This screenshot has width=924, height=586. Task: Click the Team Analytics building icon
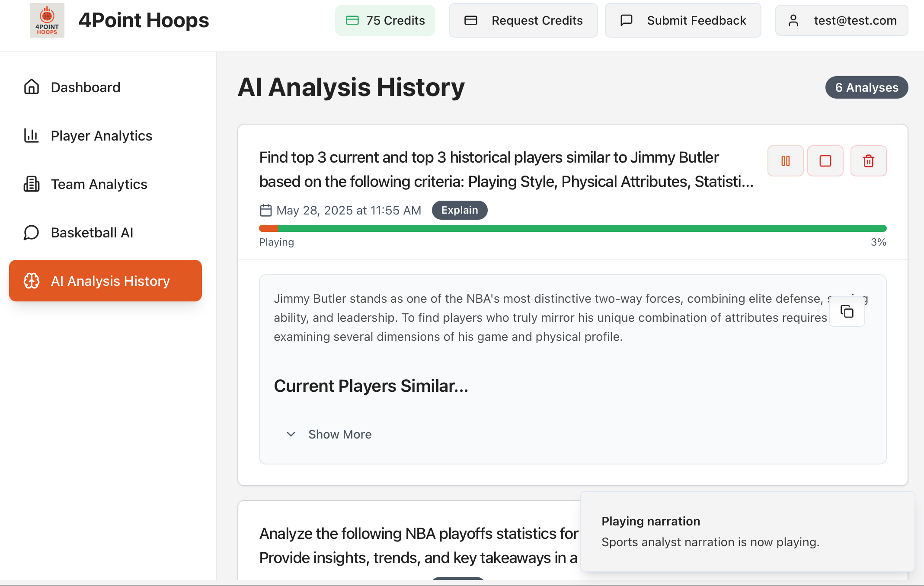pyautogui.click(x=32, y=184)
